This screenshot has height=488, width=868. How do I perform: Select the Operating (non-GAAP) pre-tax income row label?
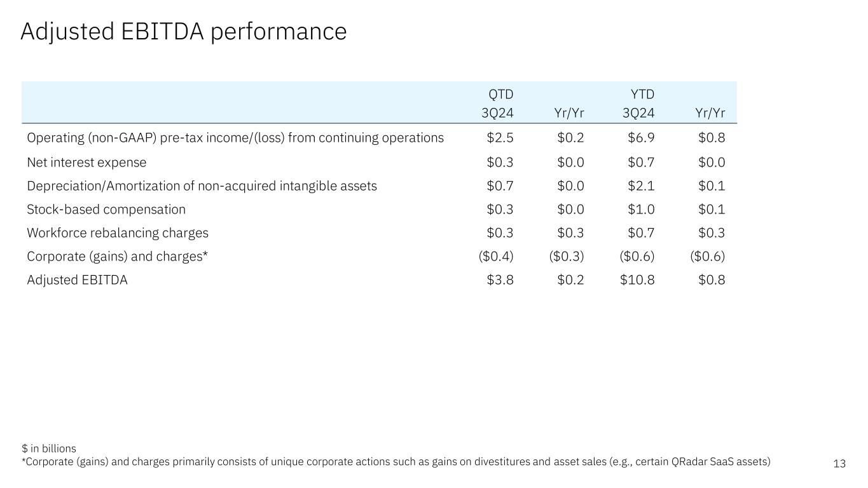[x=235, y=137]
